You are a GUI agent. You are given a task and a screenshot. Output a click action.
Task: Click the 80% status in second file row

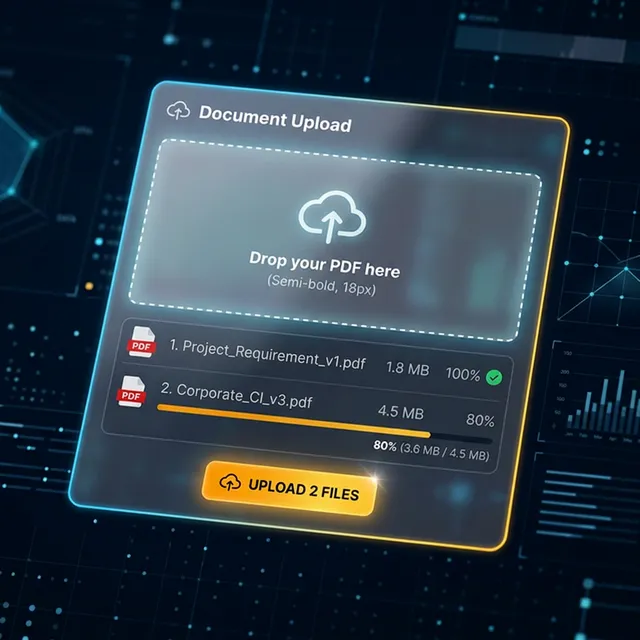[479, 420]
